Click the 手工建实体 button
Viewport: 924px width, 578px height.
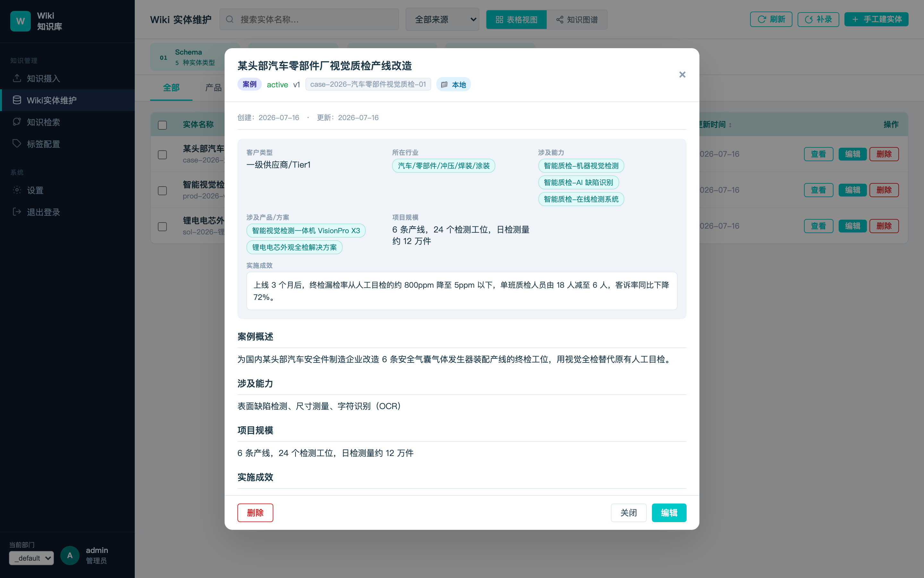[x=876, y=19]
